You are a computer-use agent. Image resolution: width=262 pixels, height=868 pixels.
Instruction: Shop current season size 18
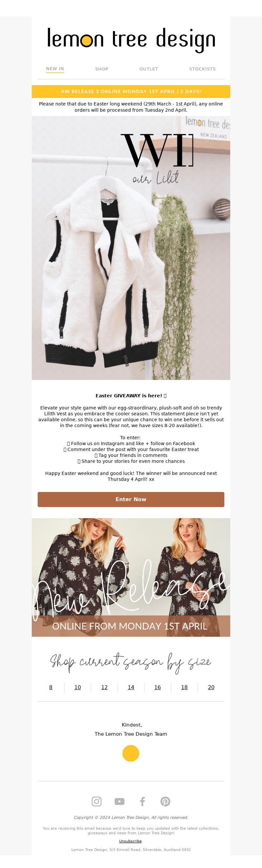click(184, 687)
